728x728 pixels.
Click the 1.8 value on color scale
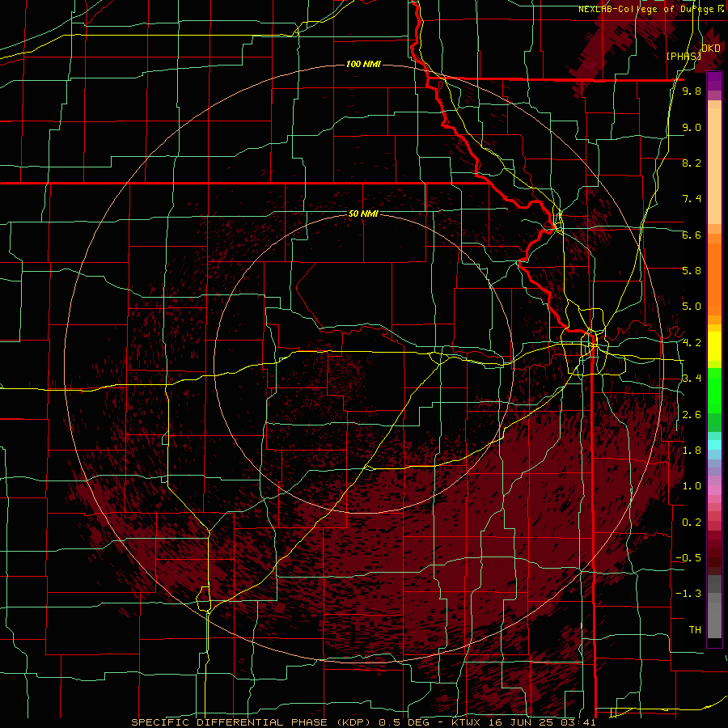click(692, 451)
